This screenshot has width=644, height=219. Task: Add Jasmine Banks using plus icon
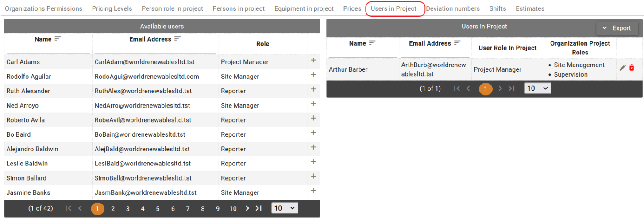tap(313, 191)
